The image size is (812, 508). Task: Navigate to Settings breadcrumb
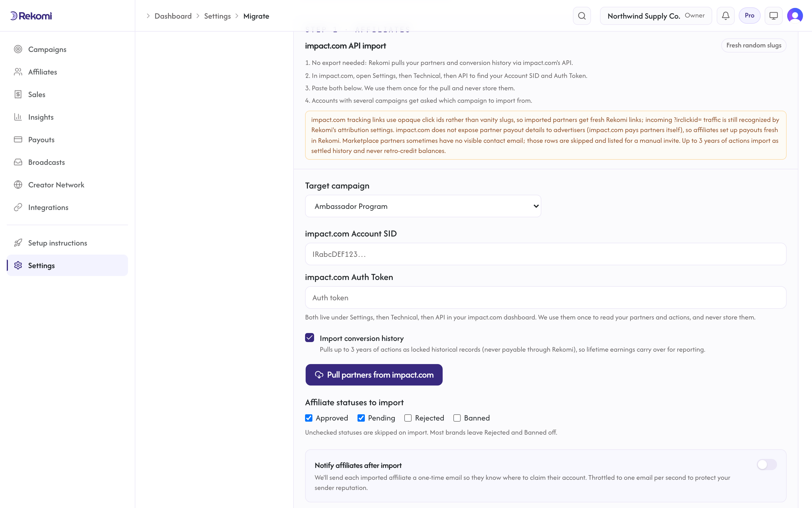(x=217, y=16)
